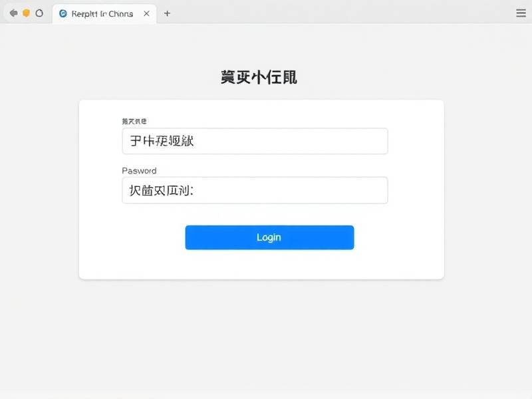Select the Rerpltt in Chnns tab title
Viewport: 532px width, 399px height.
[102, 14]
